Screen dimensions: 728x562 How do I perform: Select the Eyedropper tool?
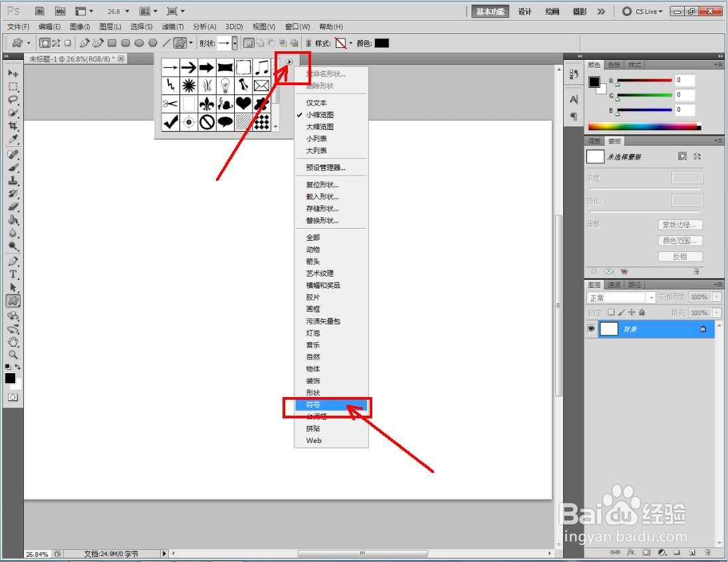pyautogui.click(x=13, y=139)
